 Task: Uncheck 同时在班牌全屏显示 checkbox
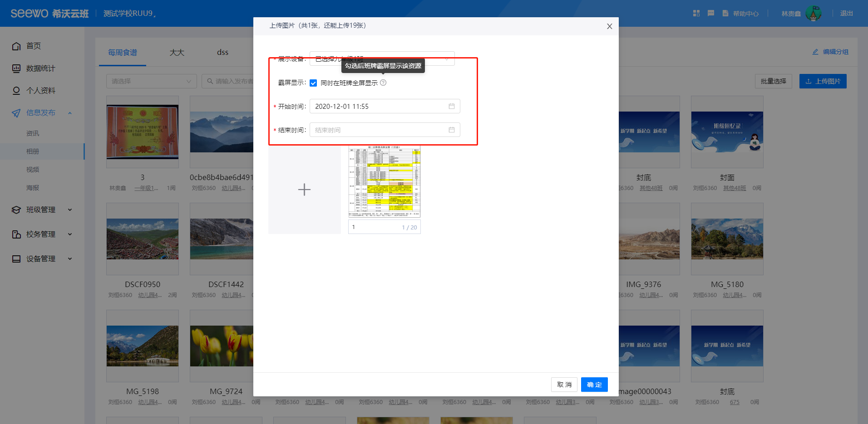point(313,83)
